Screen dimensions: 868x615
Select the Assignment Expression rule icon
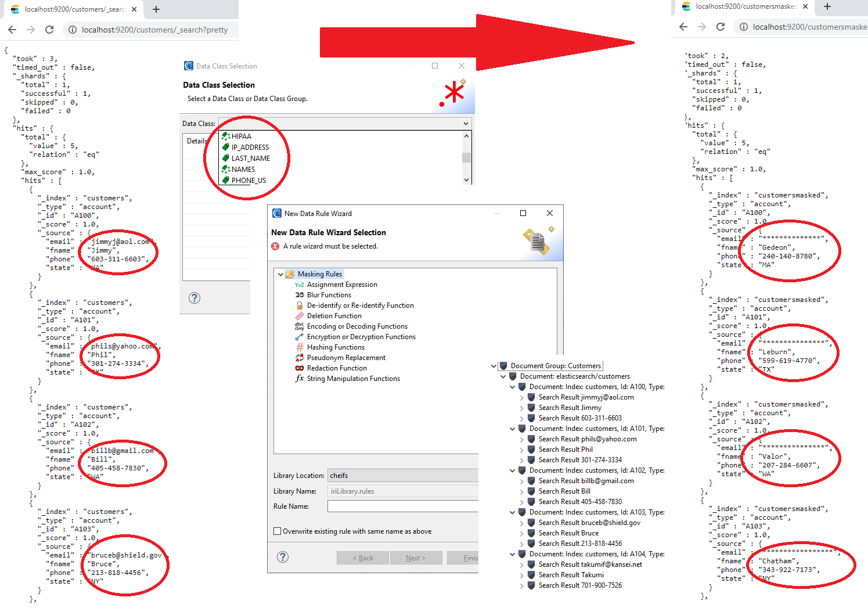click(x=300, y=285)
